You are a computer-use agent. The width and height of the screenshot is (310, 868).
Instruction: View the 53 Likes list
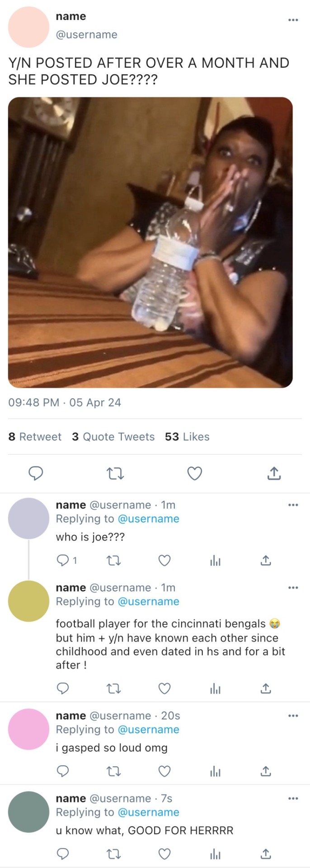coord(187,437)
